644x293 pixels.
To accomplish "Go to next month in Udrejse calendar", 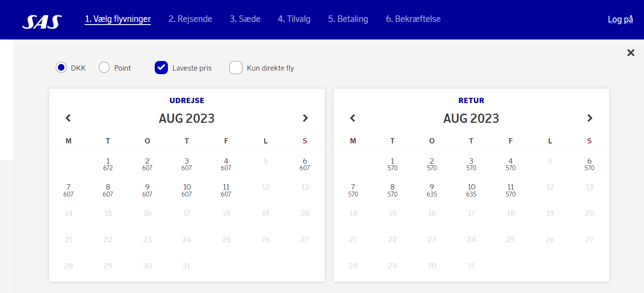I will tap(305, 118).
